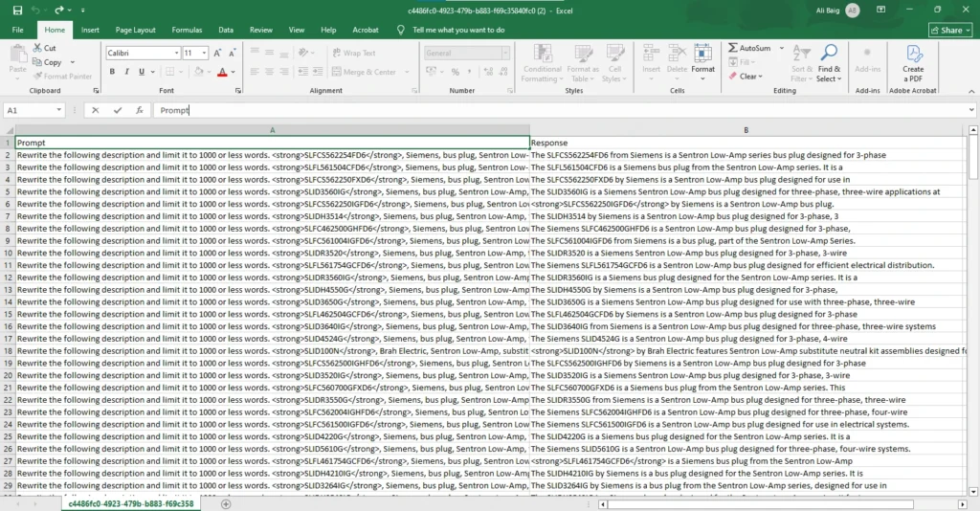Expand the formula bar chevron
980x511 pixels.
point(971,110)
